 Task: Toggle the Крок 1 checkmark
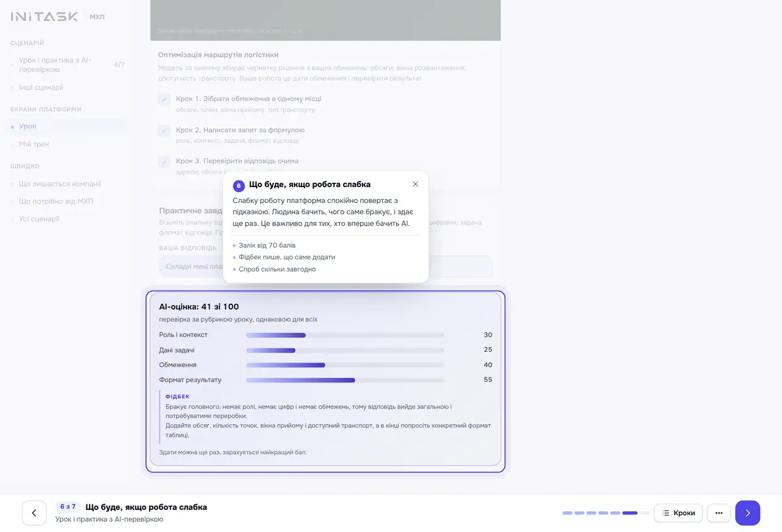[164, 99]
